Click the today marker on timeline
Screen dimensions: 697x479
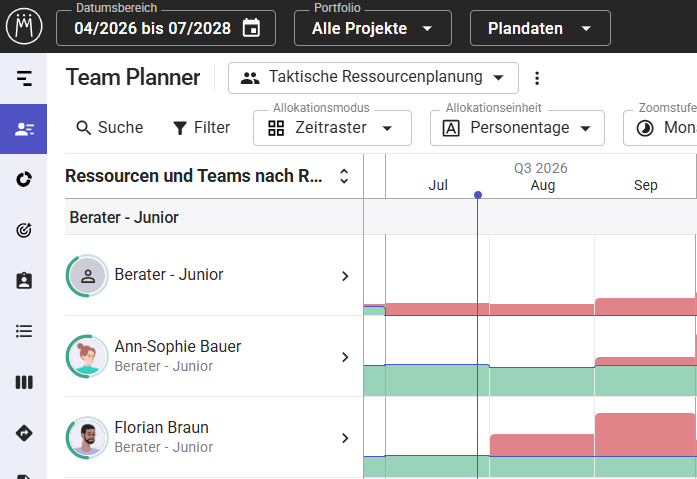pos(478,195)
